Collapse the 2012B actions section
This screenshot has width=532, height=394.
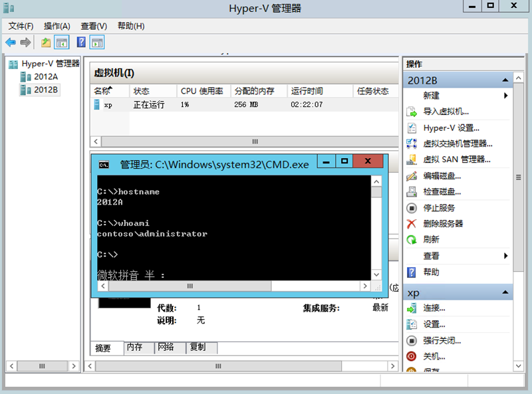click(505, 80)
